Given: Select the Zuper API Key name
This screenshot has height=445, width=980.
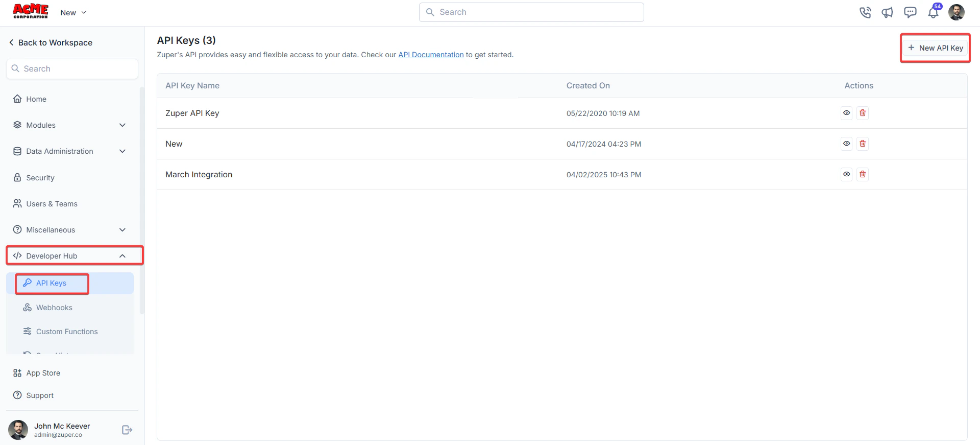Looking at the screenshot, I should [192, 113].
